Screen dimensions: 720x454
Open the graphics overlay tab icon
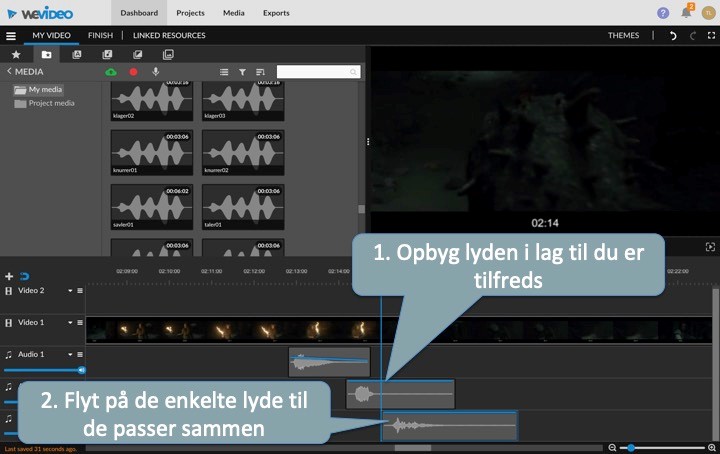[168, 55]
